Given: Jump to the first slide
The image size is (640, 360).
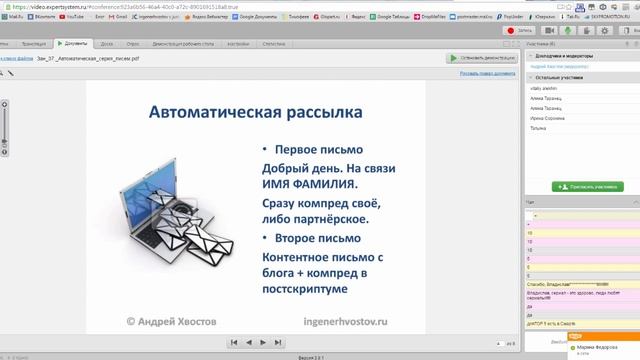Looking at the screenshot, I should click(234, 342).
